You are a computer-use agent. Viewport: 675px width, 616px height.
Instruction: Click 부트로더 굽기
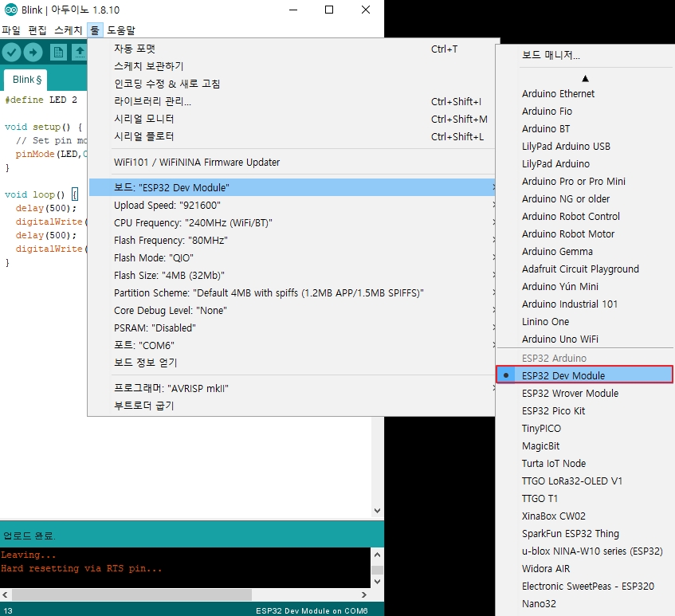292,406
